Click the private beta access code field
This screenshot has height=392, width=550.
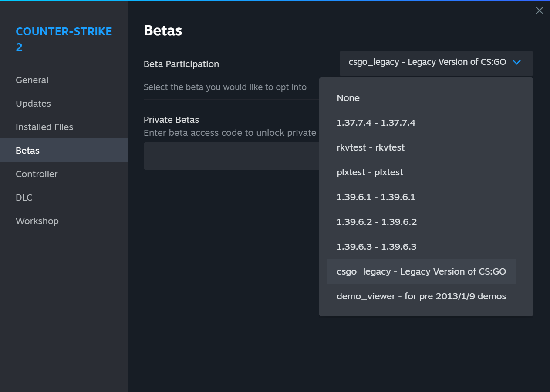pos(231,156)
